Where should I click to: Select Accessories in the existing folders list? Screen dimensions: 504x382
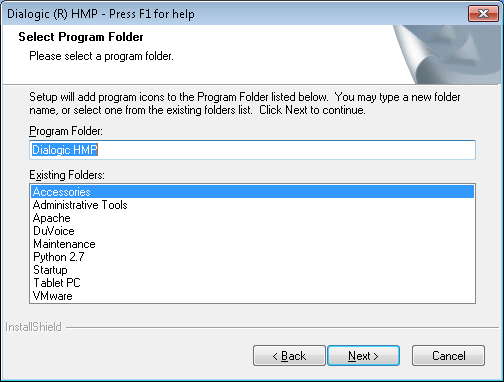click(252, 192)
